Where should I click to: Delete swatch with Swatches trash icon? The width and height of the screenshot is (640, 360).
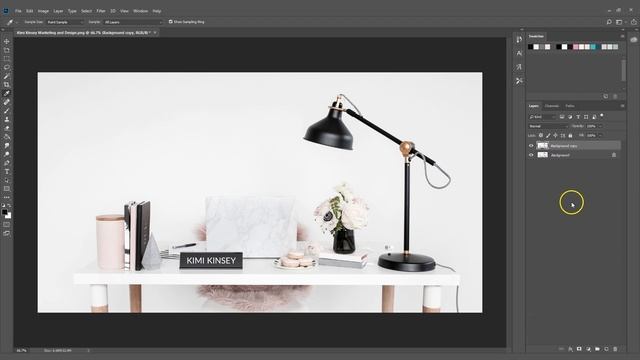click(615, 96)
